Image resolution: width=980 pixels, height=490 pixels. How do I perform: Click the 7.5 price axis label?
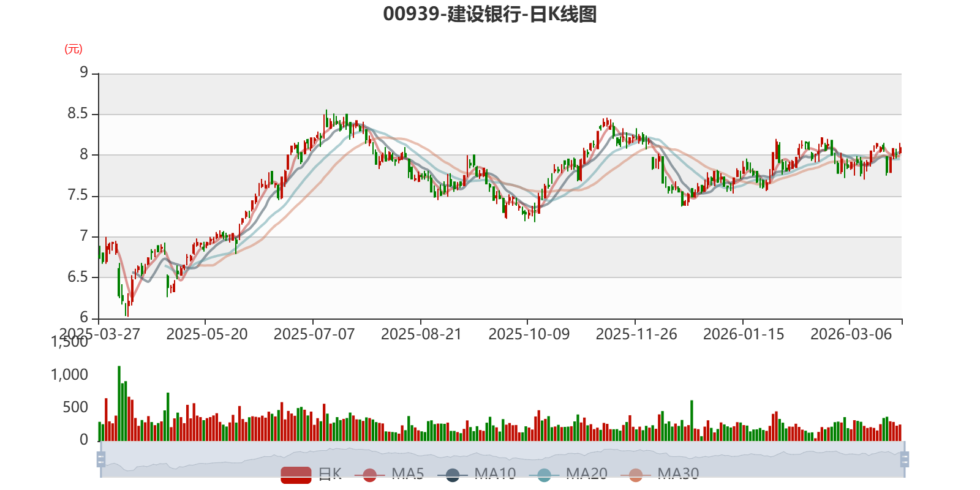[78, 195]
